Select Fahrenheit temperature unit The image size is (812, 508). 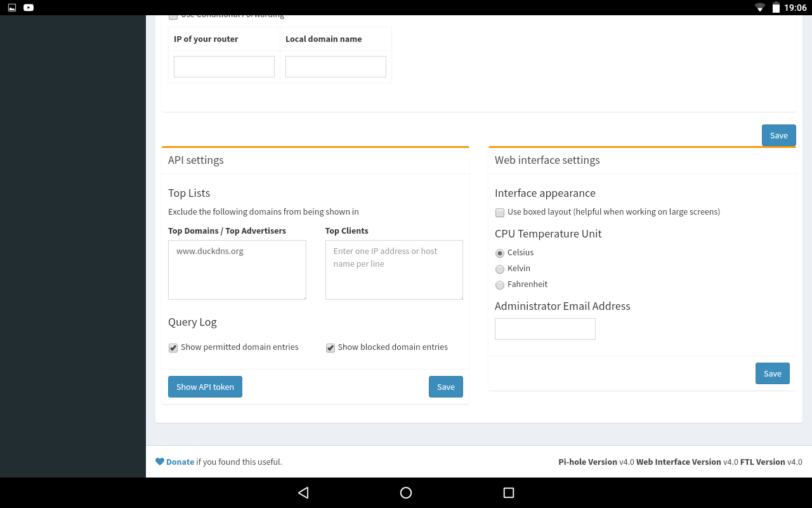pos(500,285)
